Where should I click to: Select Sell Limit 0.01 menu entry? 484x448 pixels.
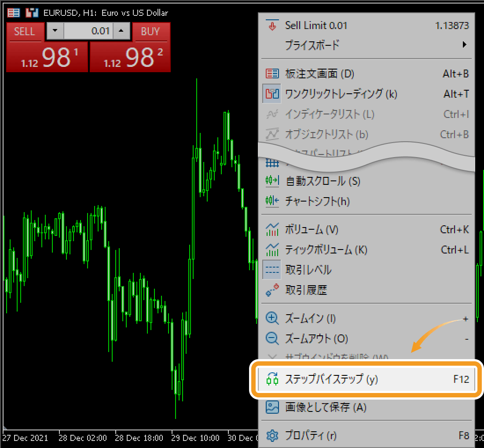[367, 26]
